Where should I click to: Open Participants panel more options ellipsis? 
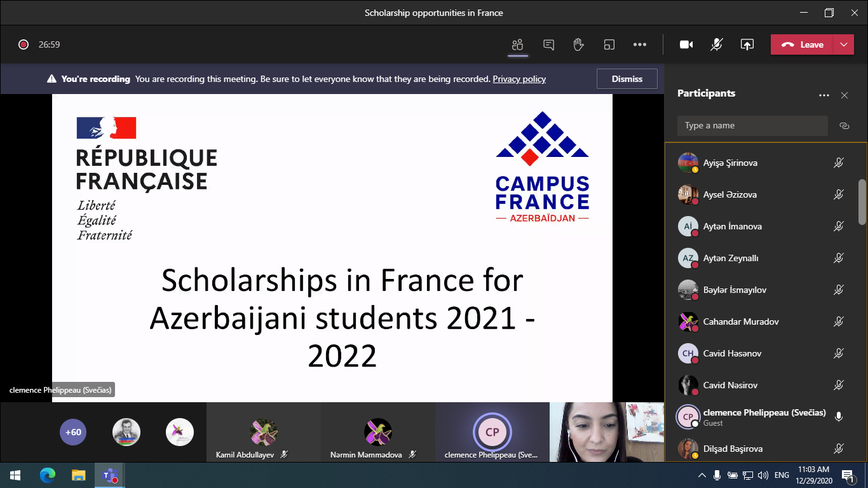click(x=824, y=95)
